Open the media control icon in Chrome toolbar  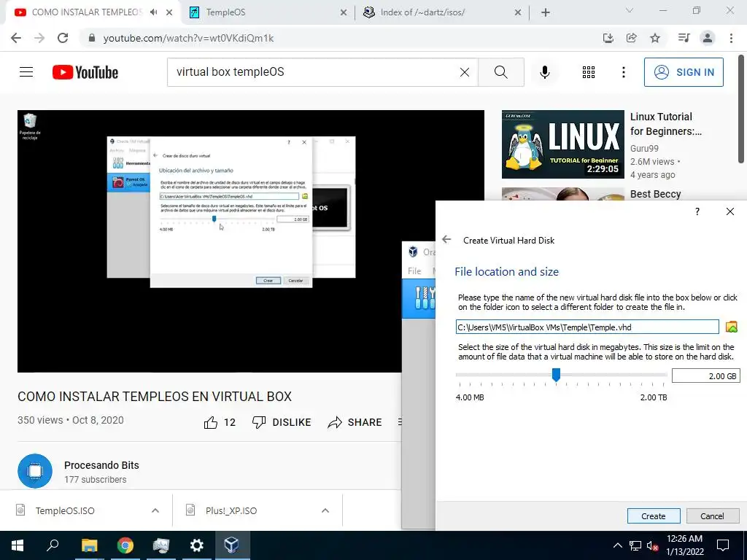[x=684, y=38]
